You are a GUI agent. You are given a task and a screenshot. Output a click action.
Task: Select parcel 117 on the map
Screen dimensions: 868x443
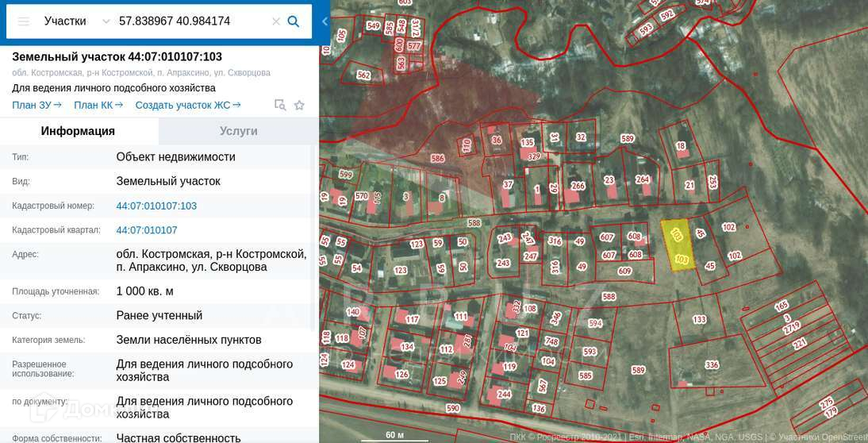[x=413, y=319]
